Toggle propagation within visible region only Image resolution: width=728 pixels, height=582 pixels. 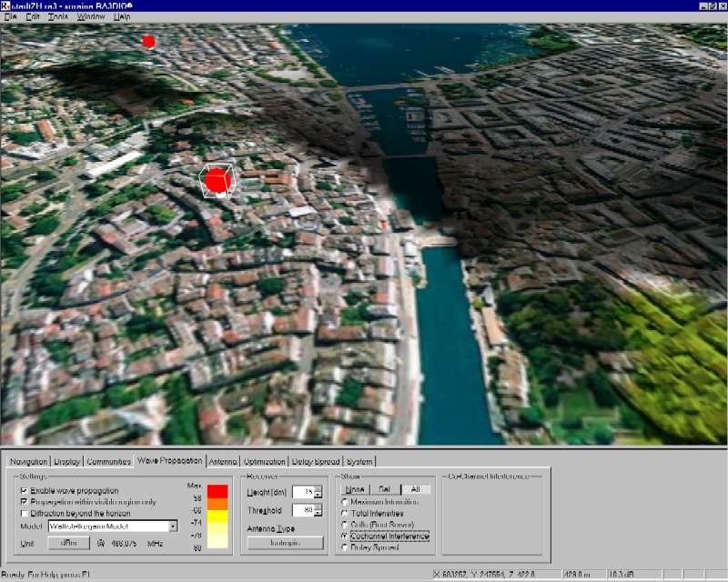[x=24, y=501]
